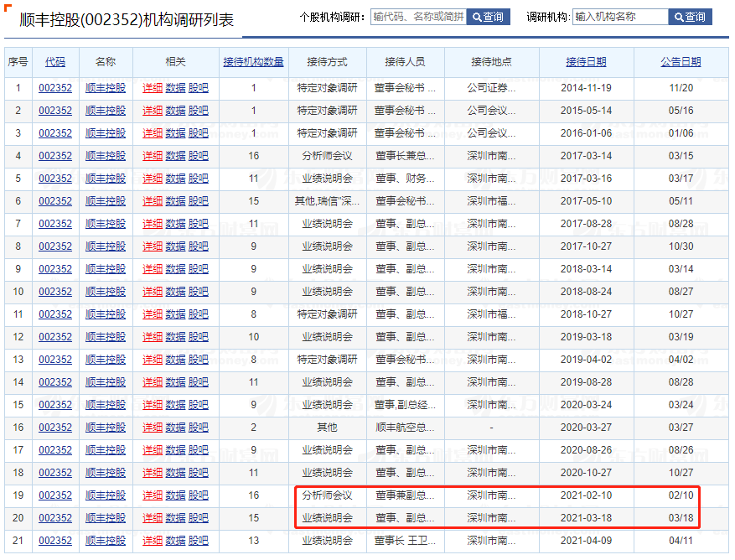The width and height of the screenshot is (735, 560).
Task: Click announcement date 04/11
Action: coord(681,541)
